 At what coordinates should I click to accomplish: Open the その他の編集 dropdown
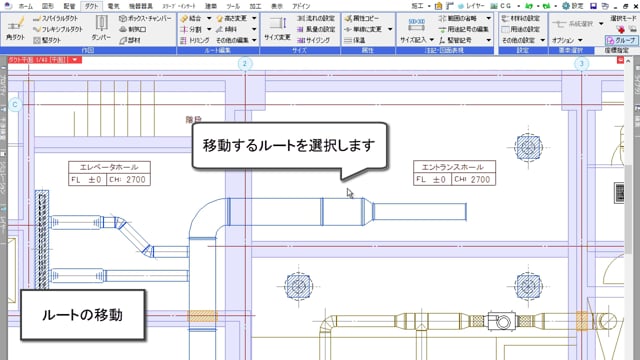click(x=236, y=40)
